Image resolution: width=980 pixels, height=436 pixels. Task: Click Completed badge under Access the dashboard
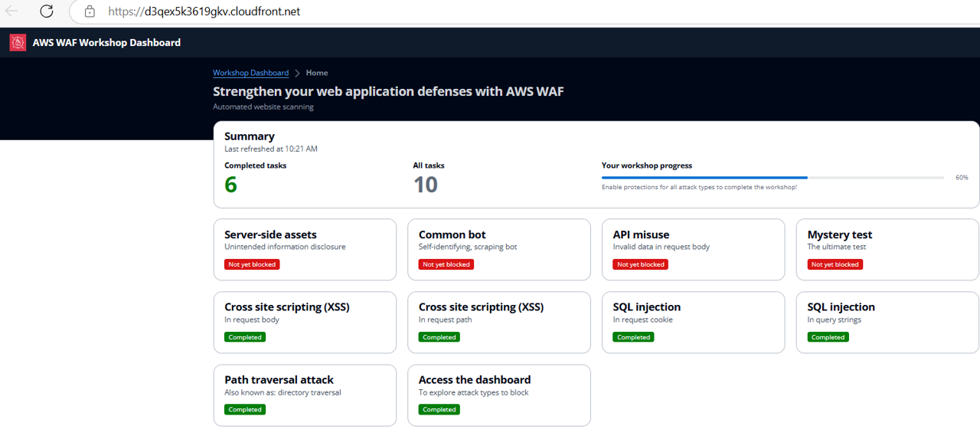tap(439, 410)
